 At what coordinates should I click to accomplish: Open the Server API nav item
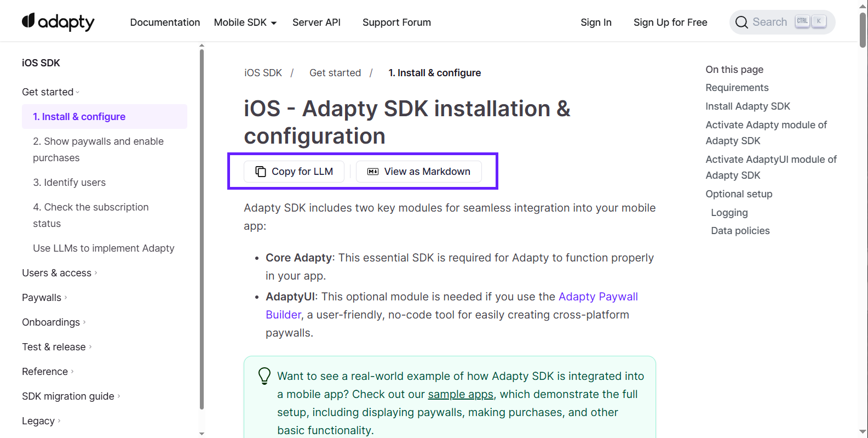click(317, 22)
